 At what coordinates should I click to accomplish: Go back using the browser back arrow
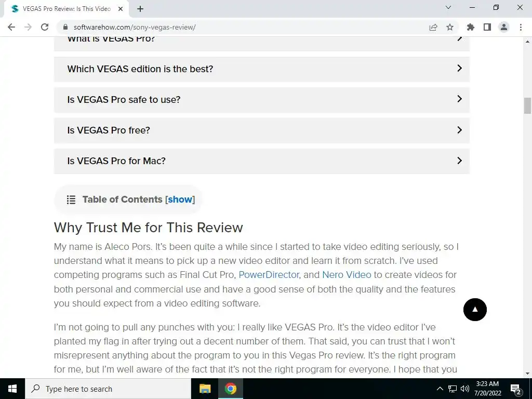point(11,27)
